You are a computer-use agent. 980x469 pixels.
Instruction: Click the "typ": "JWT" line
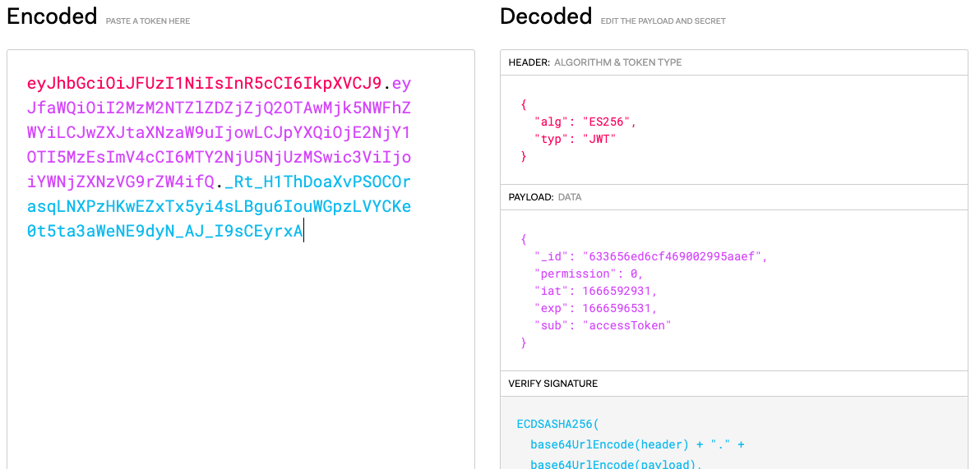tap(575, 140)
